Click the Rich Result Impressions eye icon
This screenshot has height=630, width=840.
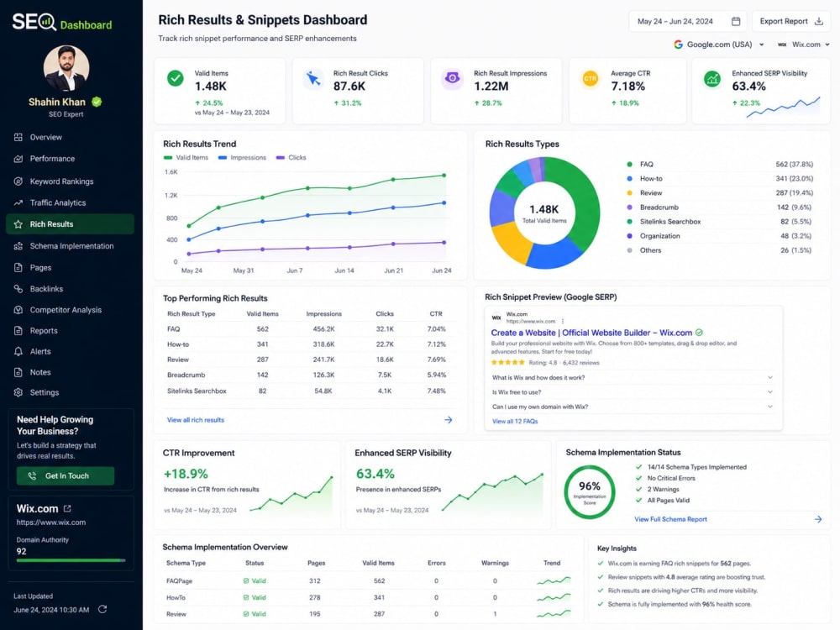pos(452,78)
